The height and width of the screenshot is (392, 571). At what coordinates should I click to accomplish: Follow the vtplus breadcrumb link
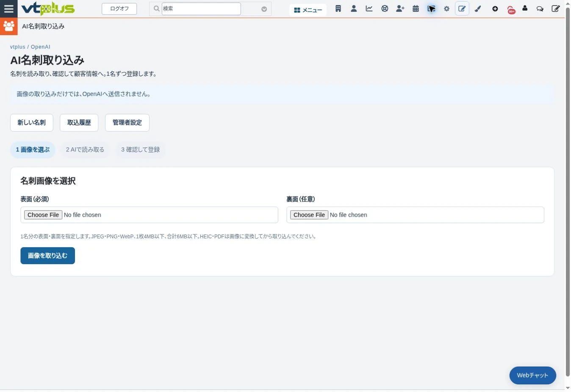(x=18, y=47)
